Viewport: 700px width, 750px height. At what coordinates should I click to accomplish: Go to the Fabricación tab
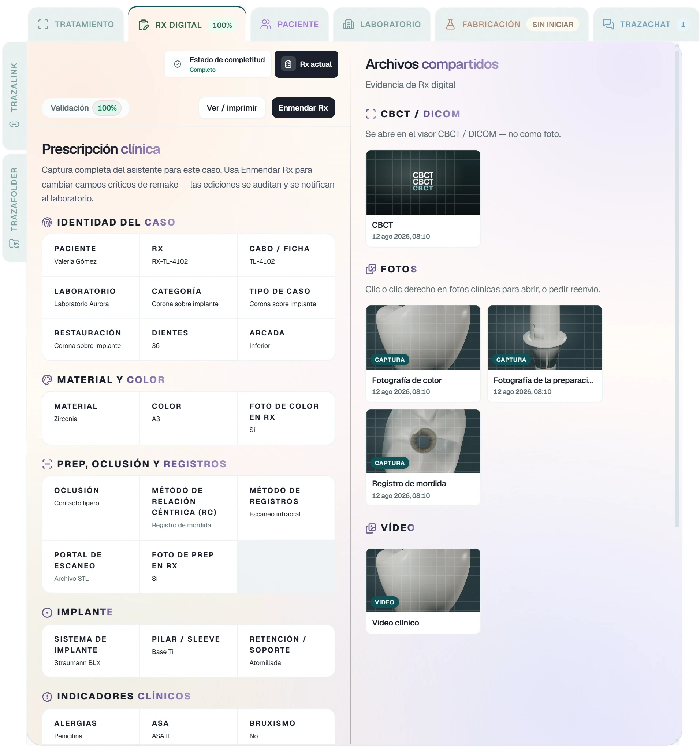(511, 25)
